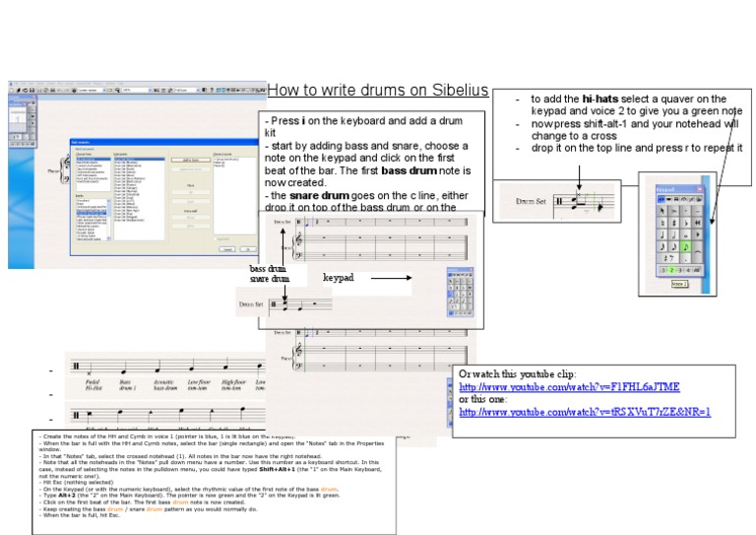
Task: Click the Navigator thumbnail panel in Sibelius window
Action: click(18, 119)
